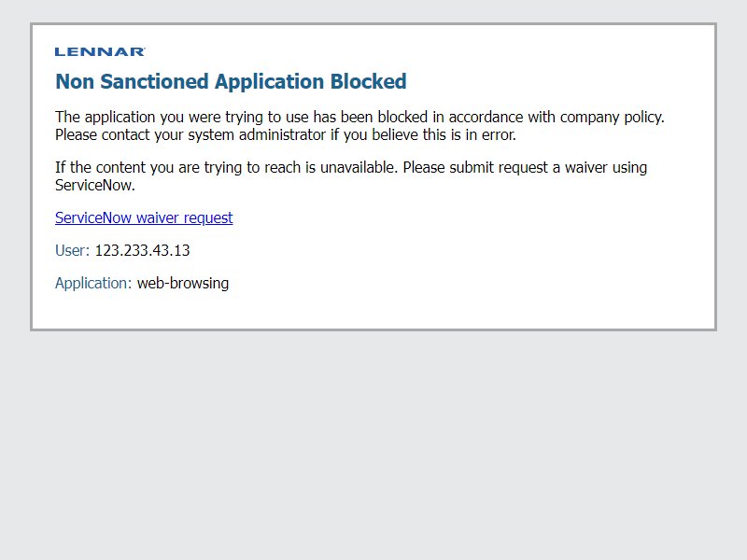Viewport: 747px width, 560px height.
Task: Click the words in accordance with
Action: point(494,118)
